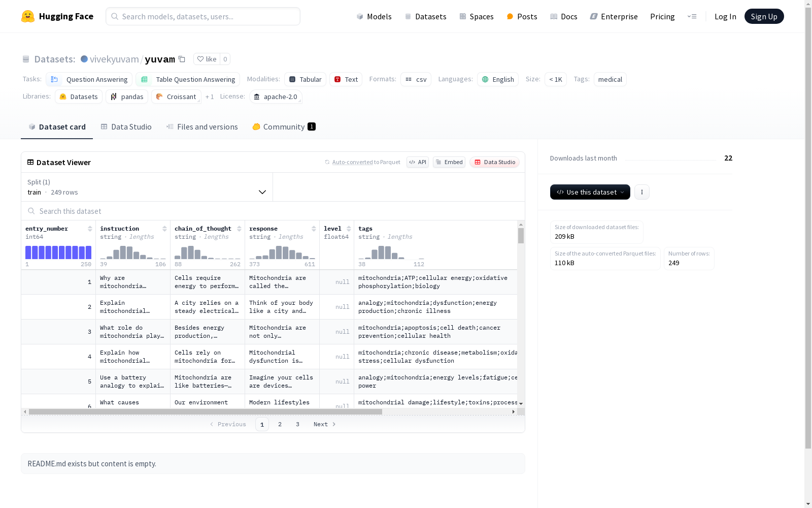This screenshot has width=812, height=508.
Task: Click the page vertical scrollbar
Action: click(808, 229)
